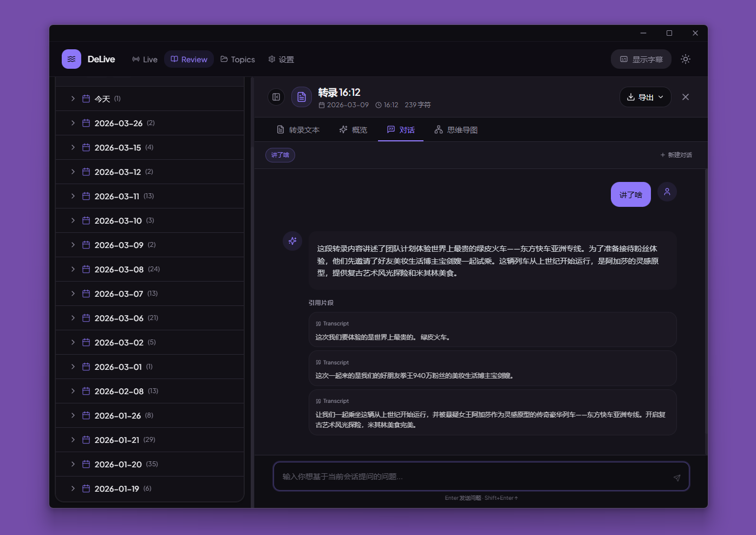Image resolution: width=756 pixels, height=535 pixels.
Task: Select the 讲了啥 conversation chip
Action: 280,155
